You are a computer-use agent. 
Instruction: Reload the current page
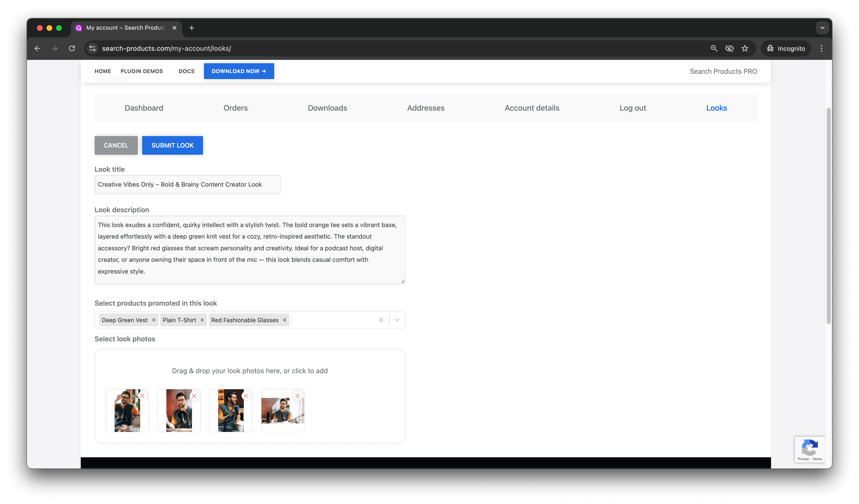(72, 48)
